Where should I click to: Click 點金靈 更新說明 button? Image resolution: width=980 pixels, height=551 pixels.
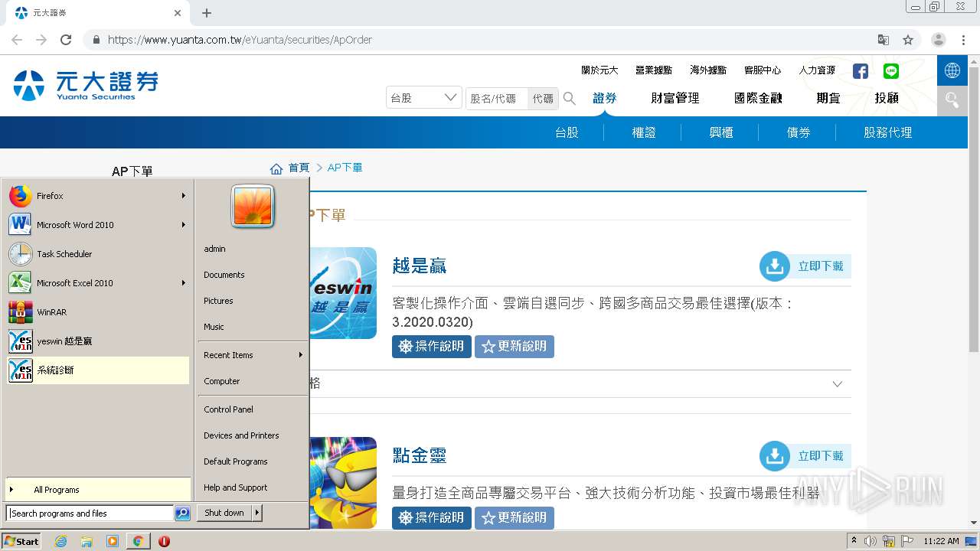[514, 517]
